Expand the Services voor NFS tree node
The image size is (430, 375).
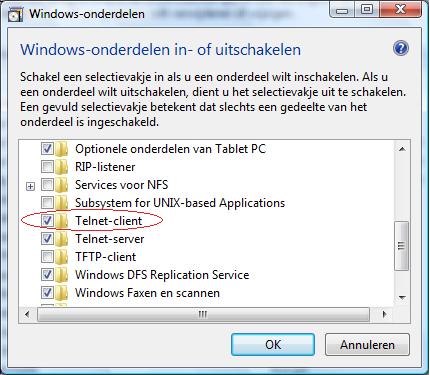30,186
